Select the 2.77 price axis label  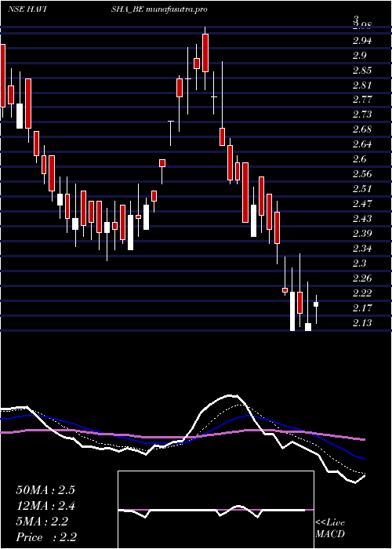pyautogui.click(x=362, y=100)
